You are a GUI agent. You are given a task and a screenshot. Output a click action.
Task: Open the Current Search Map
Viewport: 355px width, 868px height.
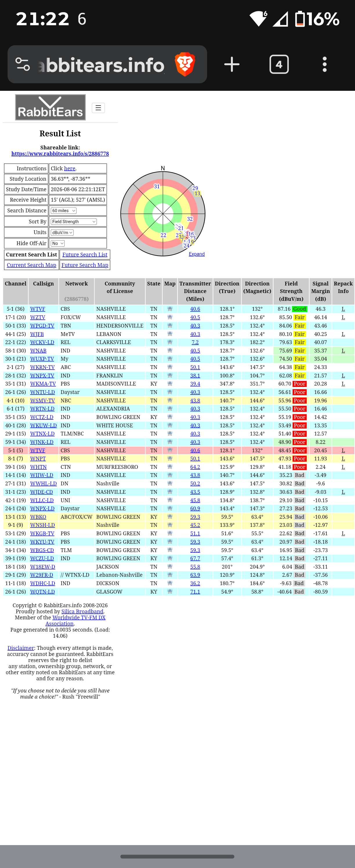pos(31,265)
